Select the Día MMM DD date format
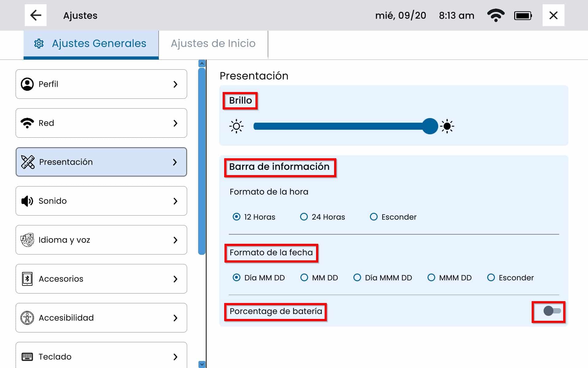This screenshot has height=368, width=588. [357, 278]
